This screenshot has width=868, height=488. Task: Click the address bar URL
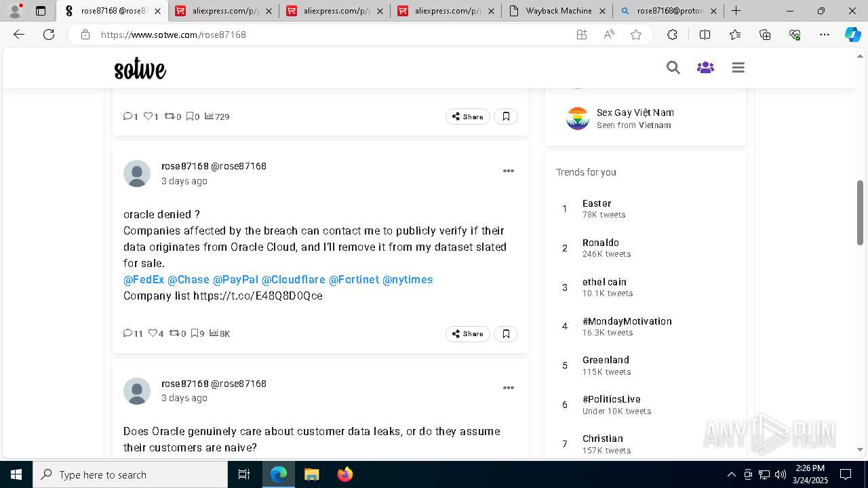pyautogui.click(x=173, y=35)
